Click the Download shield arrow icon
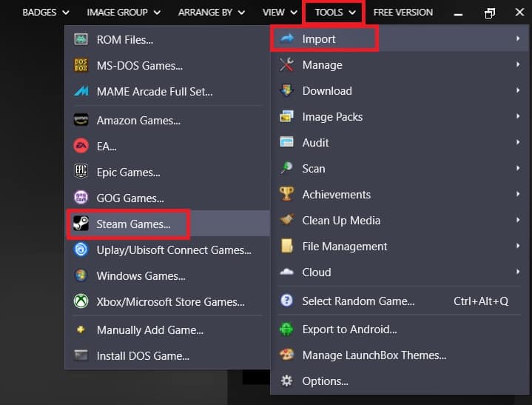532x405 pixels. point(286,90)
